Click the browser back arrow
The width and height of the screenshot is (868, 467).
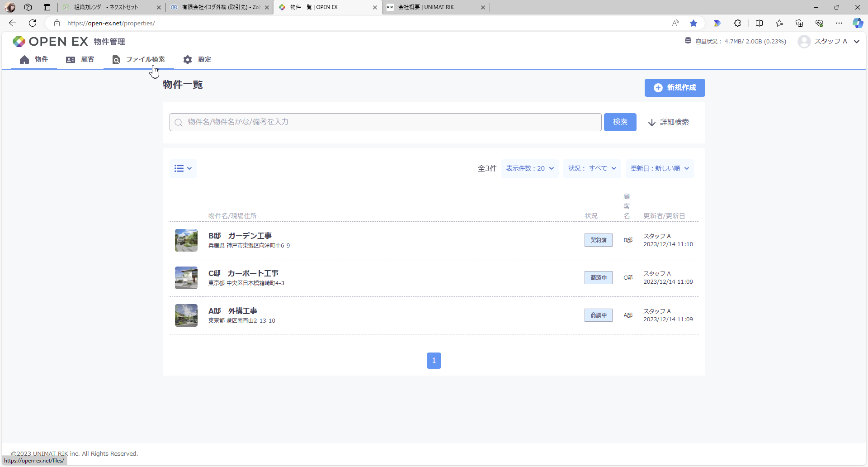[13, 23]
